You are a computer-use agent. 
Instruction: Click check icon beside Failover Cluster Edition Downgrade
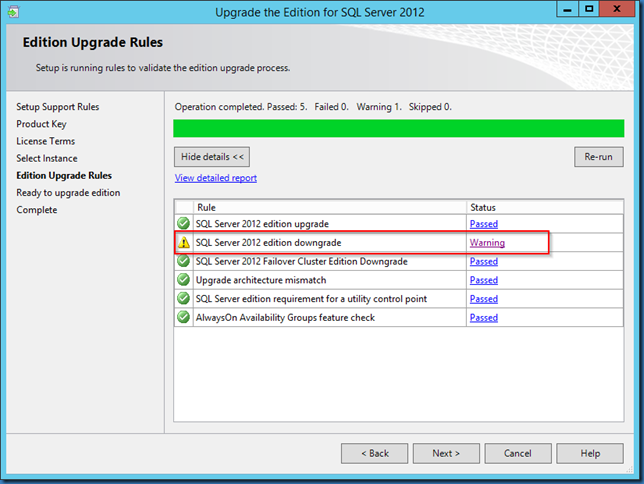click(x=183, y=261)
